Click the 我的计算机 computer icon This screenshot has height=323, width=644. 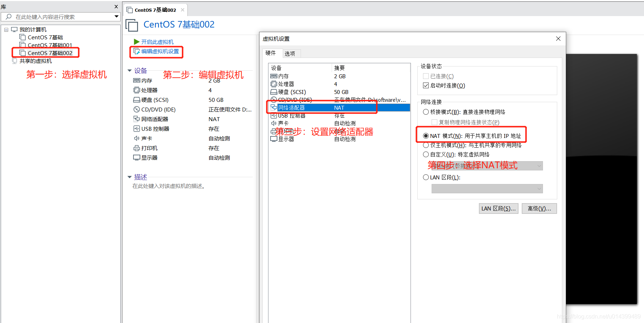pyautogui.click(x=14, y=29)
